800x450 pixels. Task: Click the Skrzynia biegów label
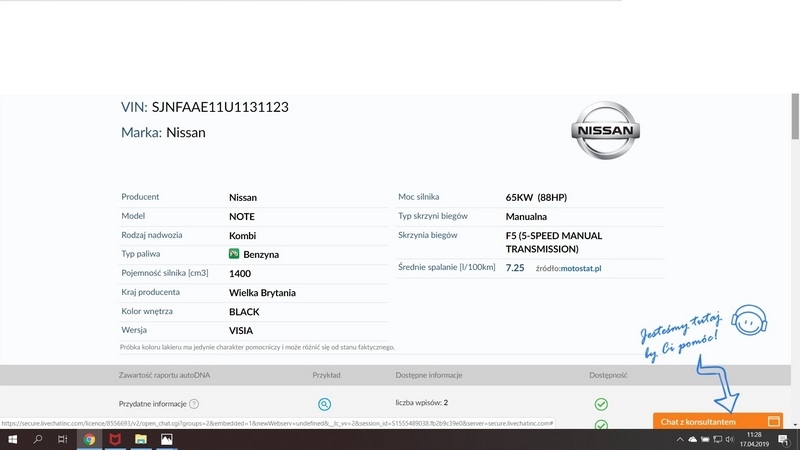(428, 235)
